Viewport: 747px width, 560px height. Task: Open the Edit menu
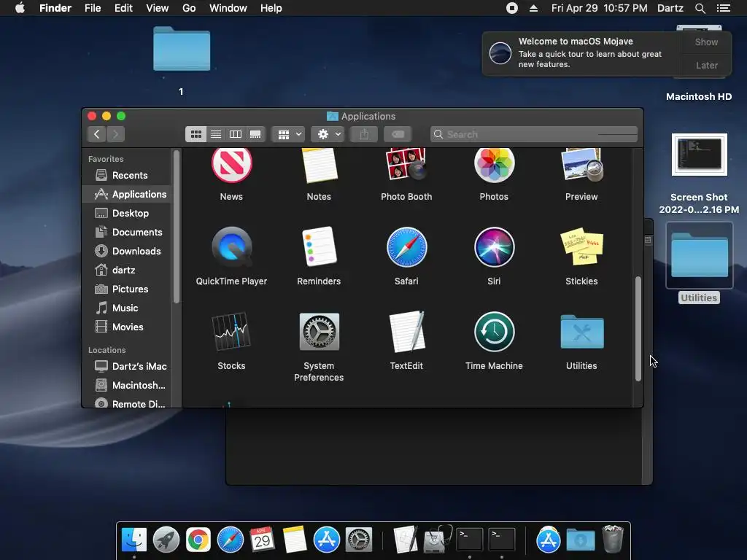point(123,8)
